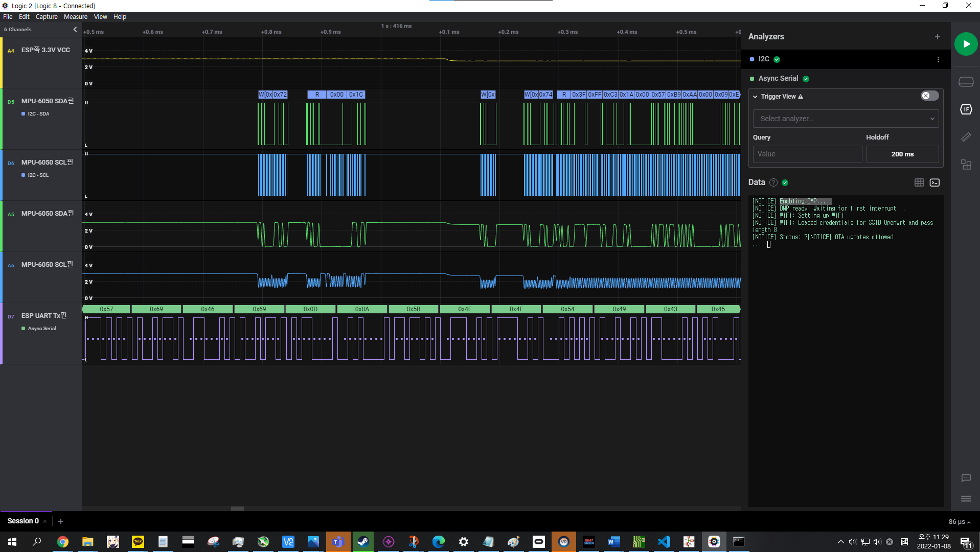
Task: Click the horizontal timeline scrollbar thumb
Action: pos(237,509)
